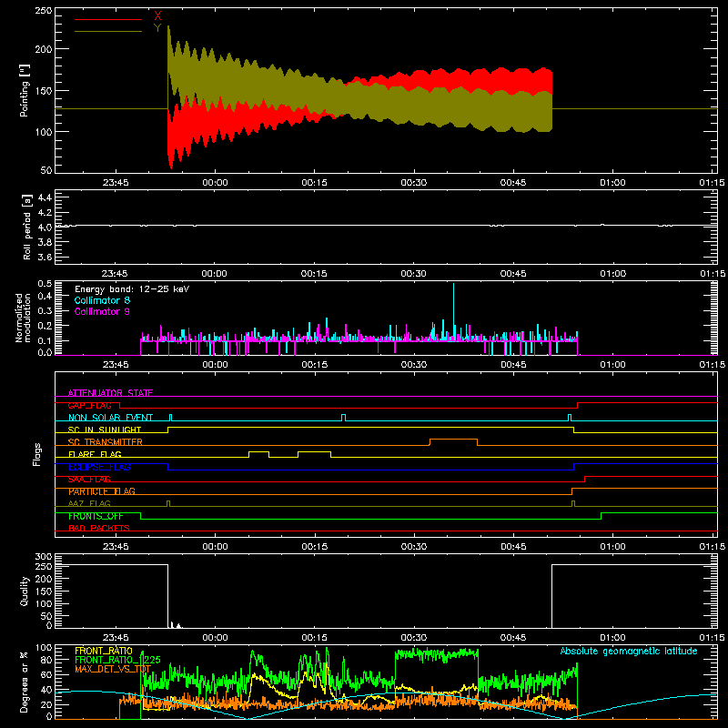728x728 pixels.
Task: Click the 'Collimator 9' legend label
Action: pyautogui.click(x=102, y=311)
